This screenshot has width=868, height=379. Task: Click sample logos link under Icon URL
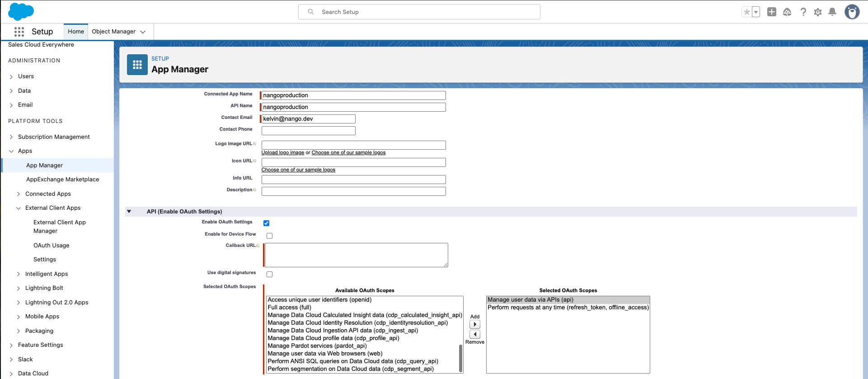(298, 170)
